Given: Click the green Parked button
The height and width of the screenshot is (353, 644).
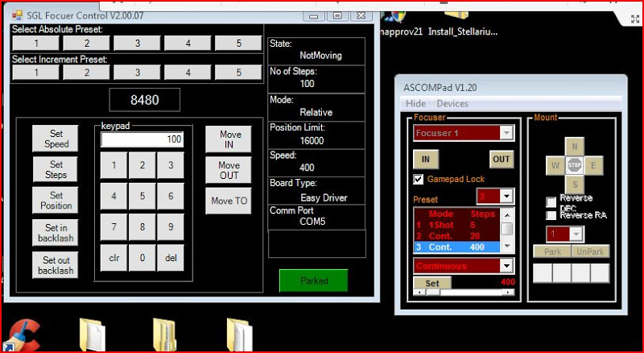Looking at the screenshot, I should point(314,280).
